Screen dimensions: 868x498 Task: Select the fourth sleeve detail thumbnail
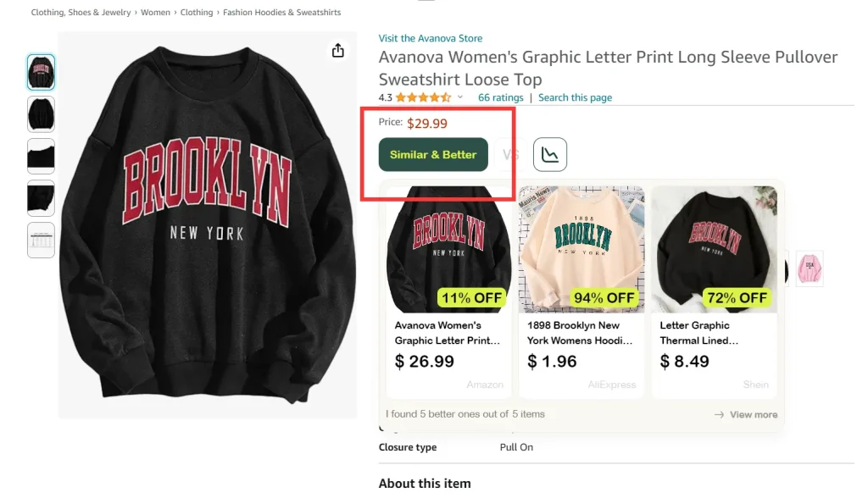click(x=41, y=197)
